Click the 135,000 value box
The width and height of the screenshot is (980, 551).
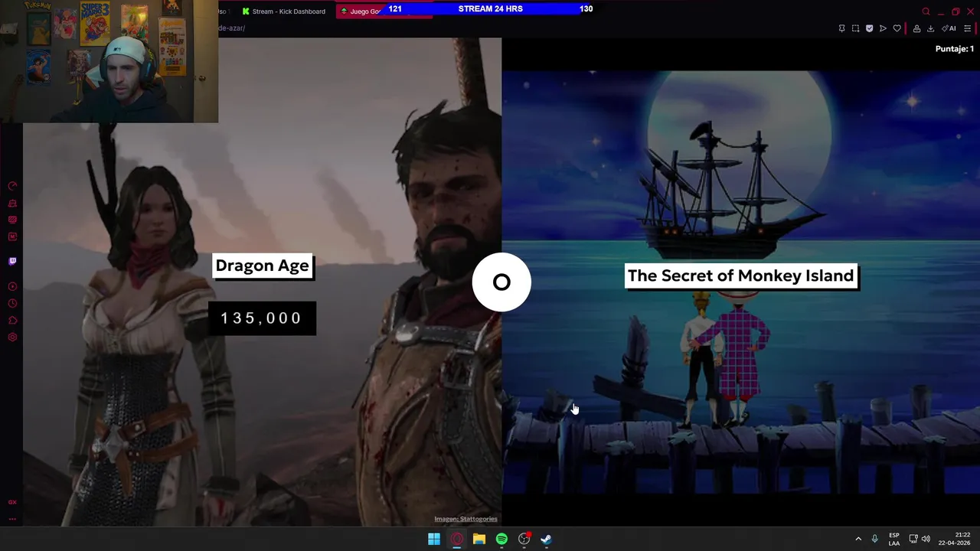tap(262, 318)
